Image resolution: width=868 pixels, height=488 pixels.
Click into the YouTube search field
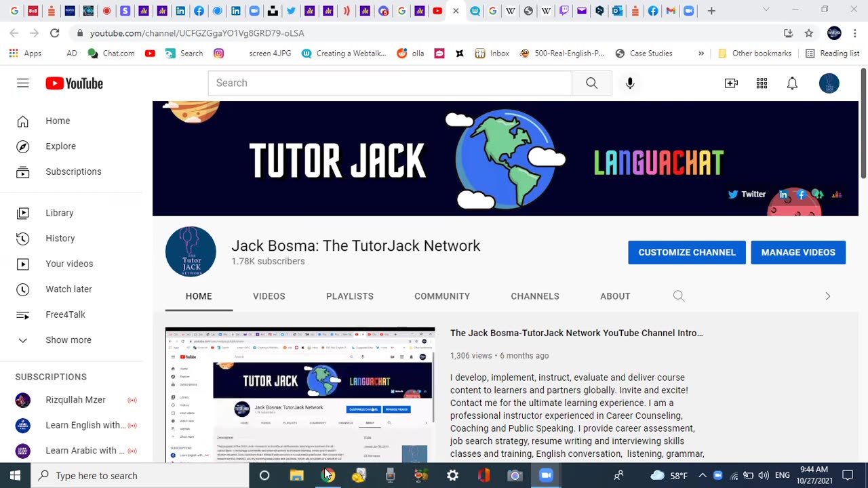[x=390, y=83]
